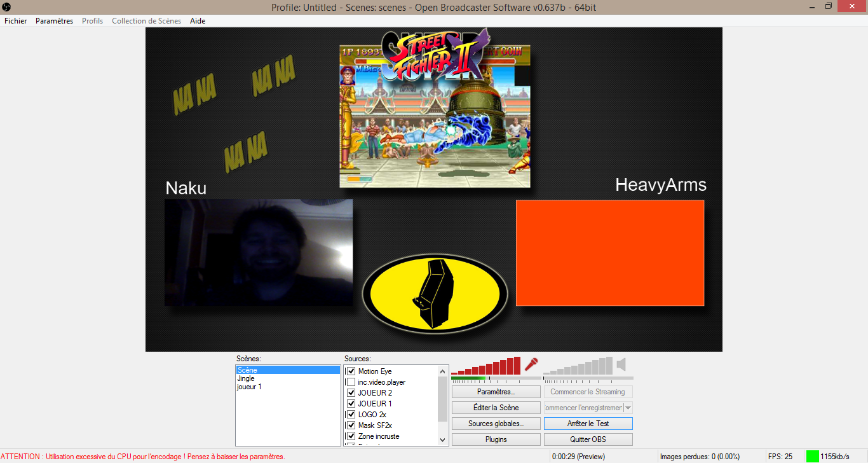Screen dimensions: 868x463
Task: Toggle the LOGO 2x source visibility checkbox
Action: point(351,415)
